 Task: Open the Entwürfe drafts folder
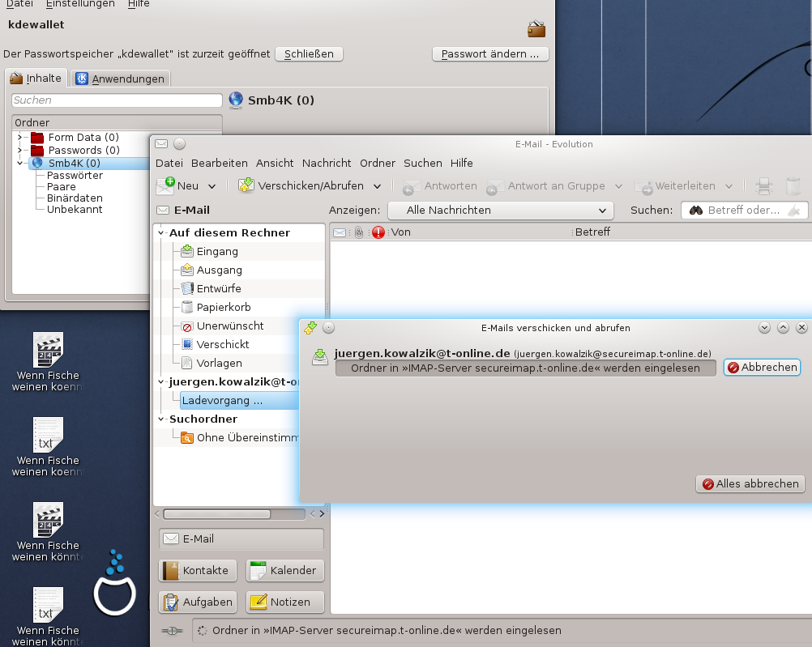(219, 289)
